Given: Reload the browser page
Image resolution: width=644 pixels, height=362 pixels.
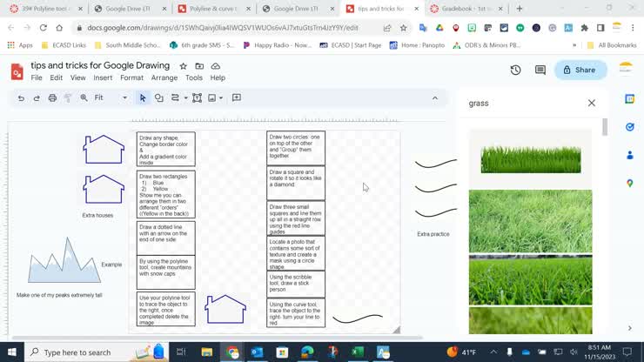Looking at the screenshot, I should pyautogui.click(x=44, y=28).
